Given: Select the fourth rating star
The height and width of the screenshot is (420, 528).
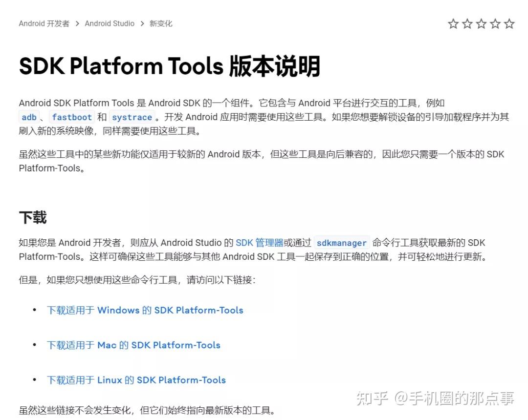Looking at the screenshot, I should [x=495, y=23].
